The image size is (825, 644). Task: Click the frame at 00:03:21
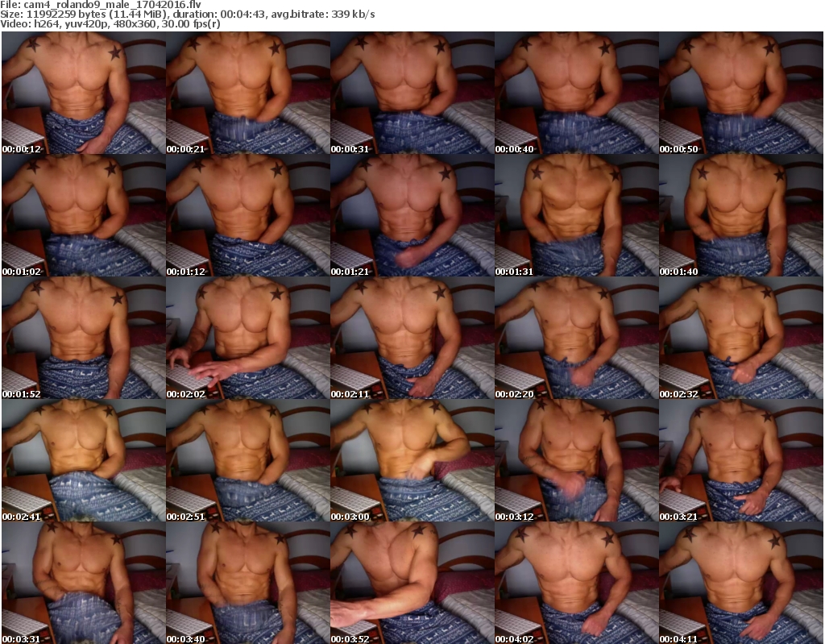tap(741, 461)
